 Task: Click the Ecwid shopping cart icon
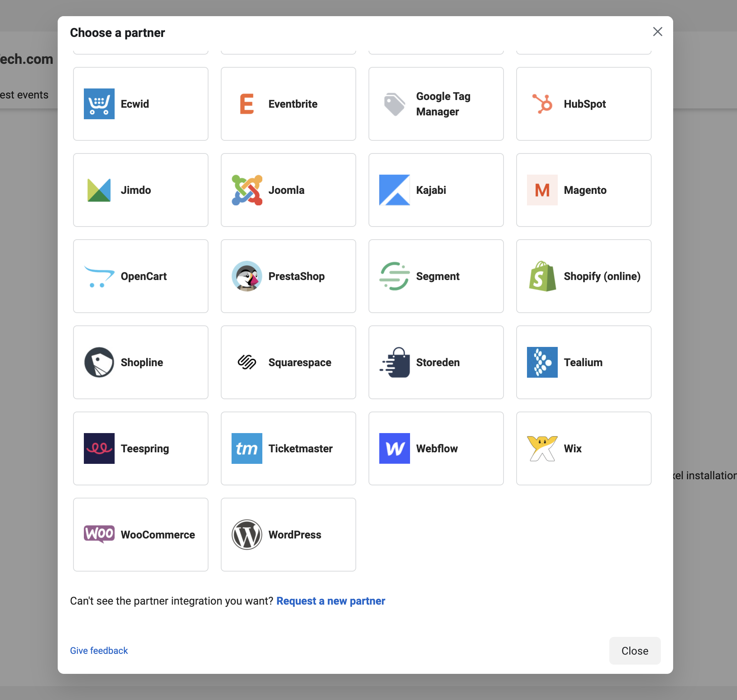point(99,104)
